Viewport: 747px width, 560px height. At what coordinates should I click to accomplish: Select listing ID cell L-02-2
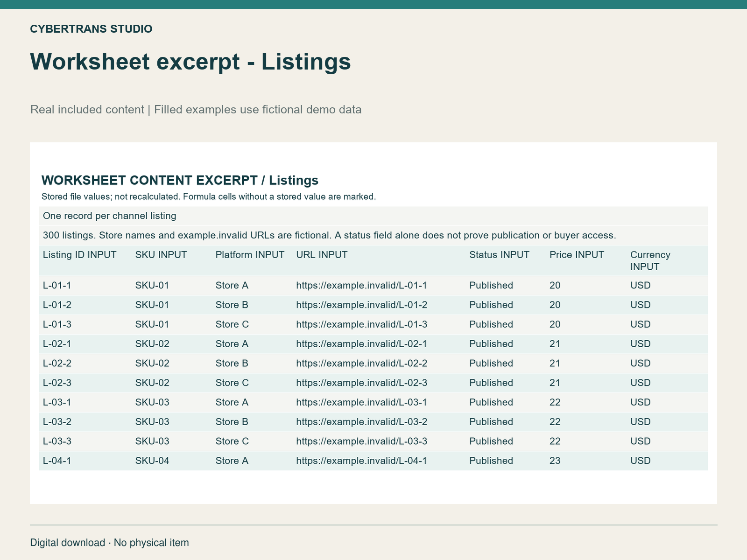[x=57, y=364]
